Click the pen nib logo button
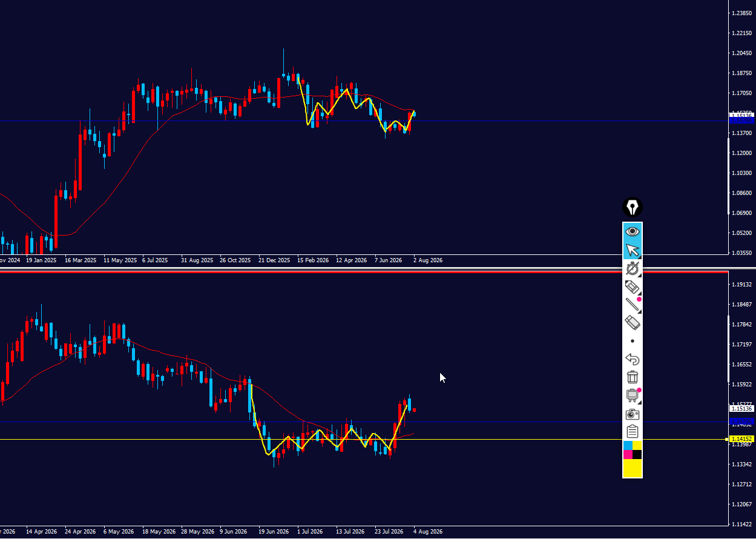This screenshot has width=756, height=539. coord(633,208)
